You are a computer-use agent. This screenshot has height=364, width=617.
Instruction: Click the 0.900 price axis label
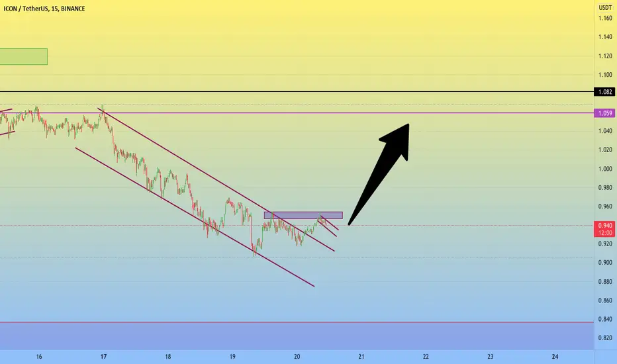[605, 263]
